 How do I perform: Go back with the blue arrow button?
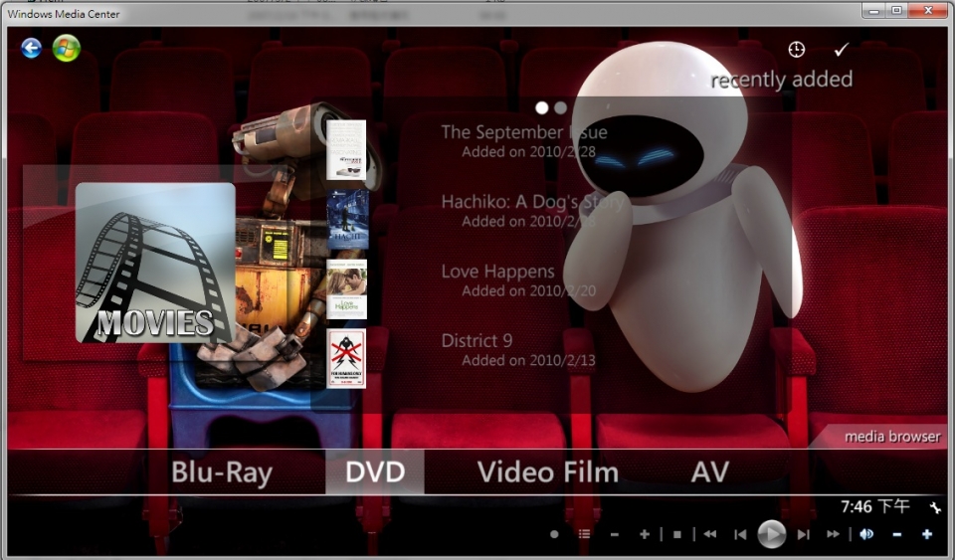coord(31,48)
